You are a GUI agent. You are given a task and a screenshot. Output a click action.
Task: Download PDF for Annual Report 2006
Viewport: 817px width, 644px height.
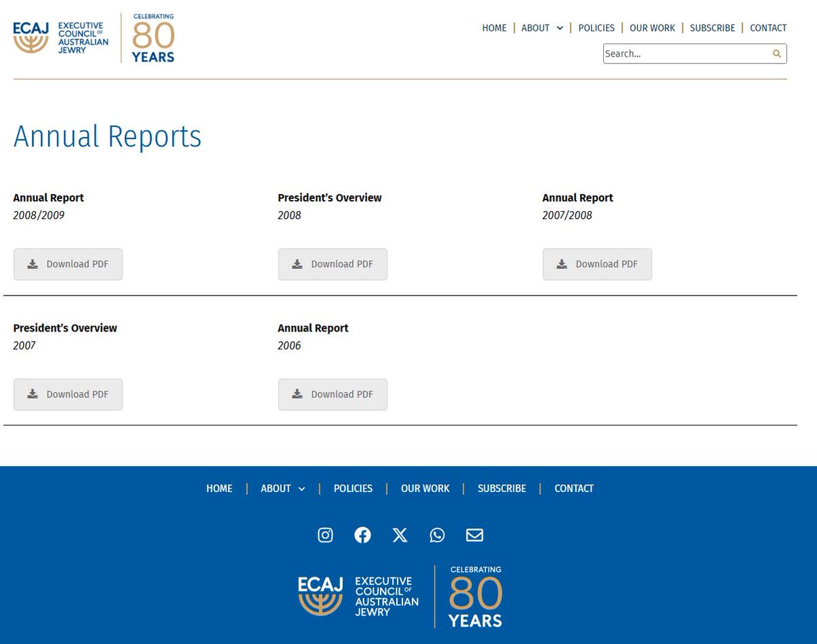pos(332,394)
